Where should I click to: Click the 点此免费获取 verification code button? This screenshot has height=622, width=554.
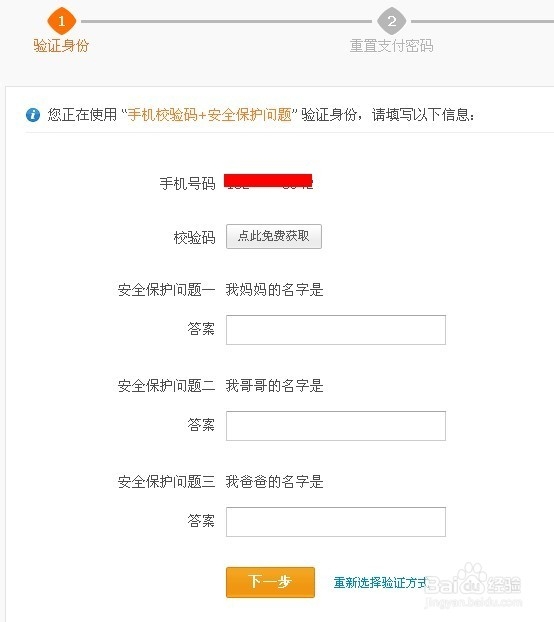[274, 236]
